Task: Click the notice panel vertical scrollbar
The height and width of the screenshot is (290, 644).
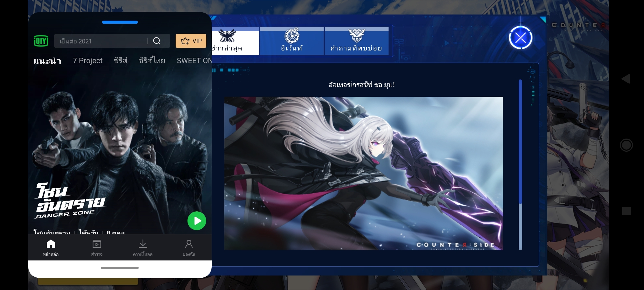Action: click(x=520, y=165)
